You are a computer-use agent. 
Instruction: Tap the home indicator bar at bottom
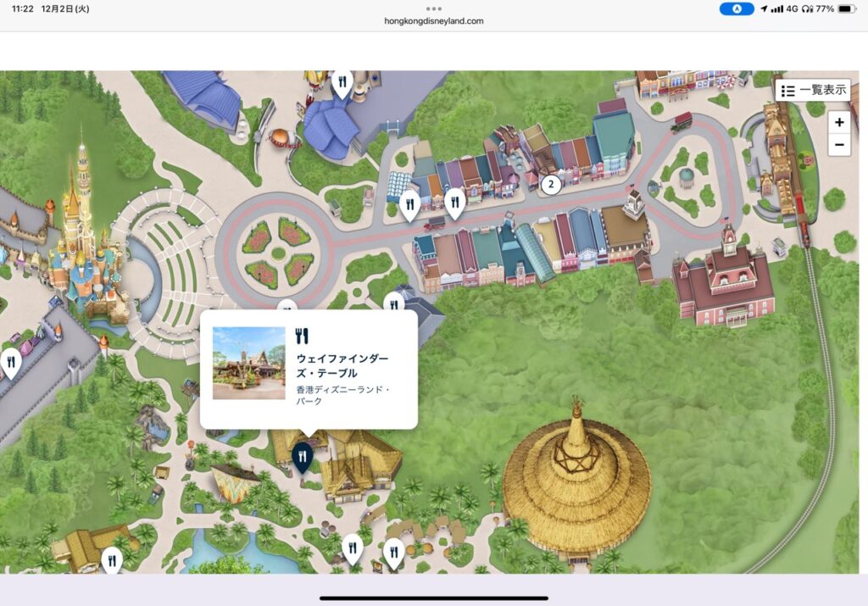point(434,598)
